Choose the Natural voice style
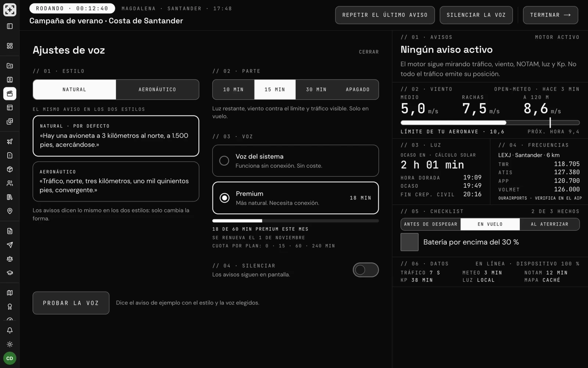 tap(75, 89)
